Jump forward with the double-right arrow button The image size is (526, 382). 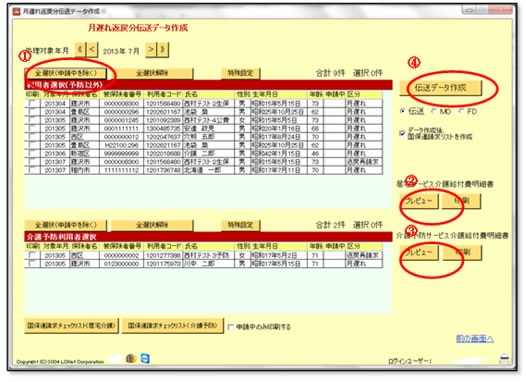coord(163,50)
